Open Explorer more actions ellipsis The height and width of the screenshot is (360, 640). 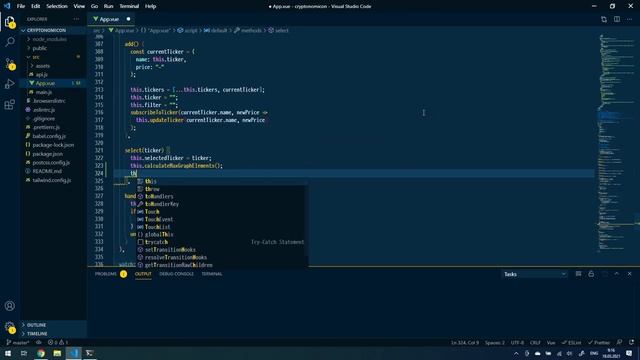pos(77,19)
